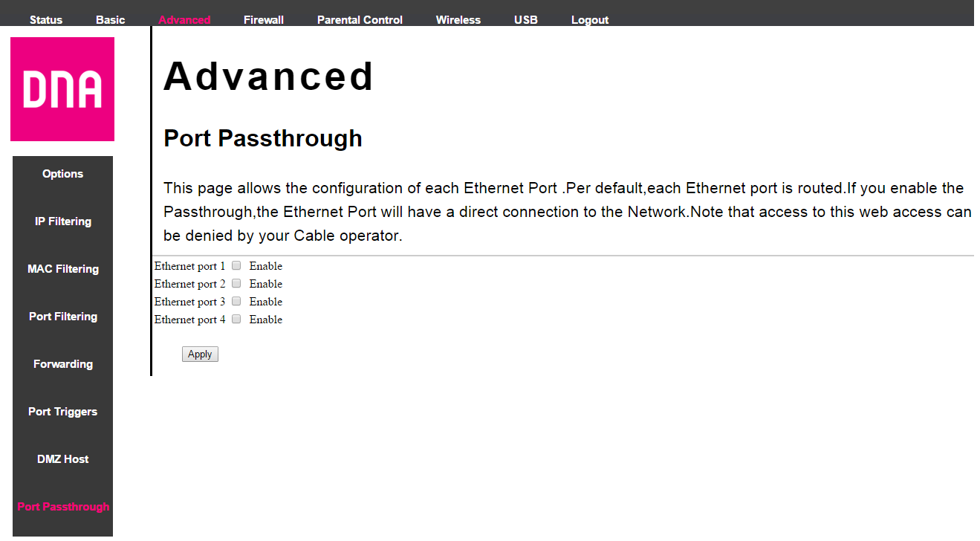
Task: Open Options in the sidebar
Action: click(x=63, y=174)
